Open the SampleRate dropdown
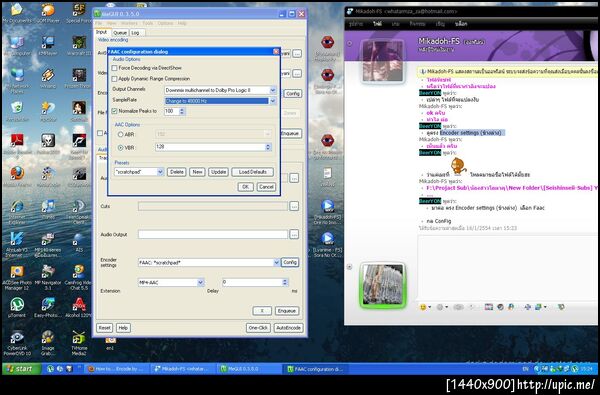This screenshot has width=600, height=395. [272, 101]
